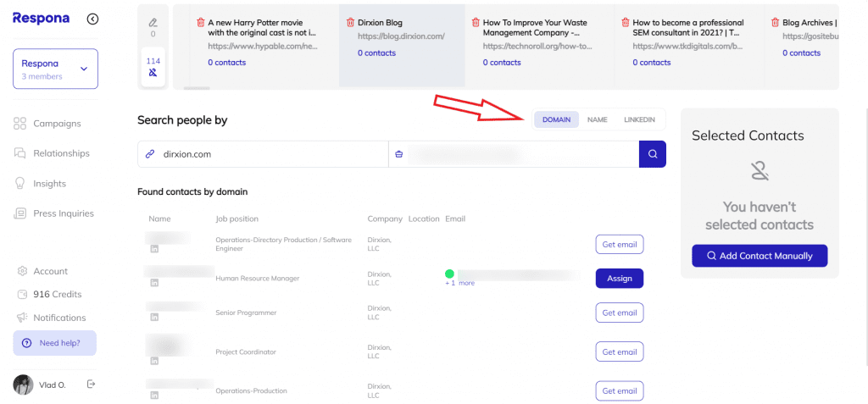868x404 pixels.
Task: Assign the Human Resource Manager contact
Action: pyautogui.click(x=620, y=279)
